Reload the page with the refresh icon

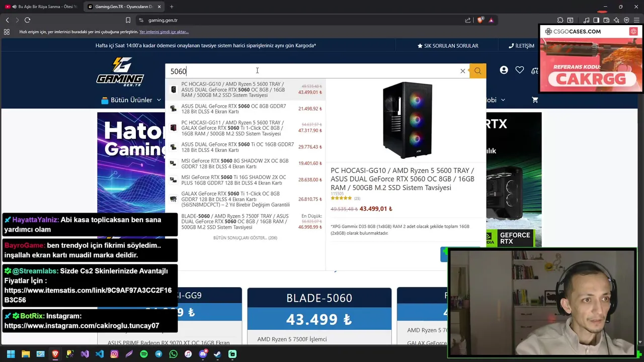[27, 20]
